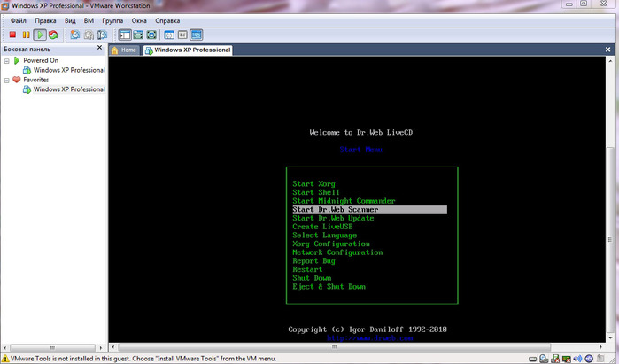Switch to Quick Switch mode icon

coord(138,35)
